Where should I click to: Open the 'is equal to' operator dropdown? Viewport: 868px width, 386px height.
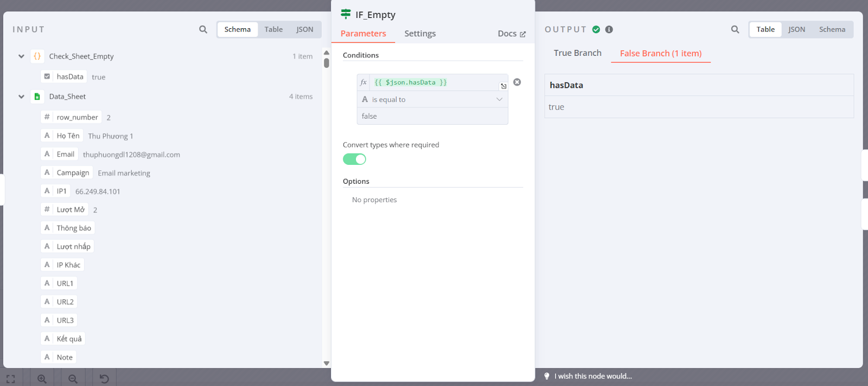pyautogui.click(x=432, y=99)
